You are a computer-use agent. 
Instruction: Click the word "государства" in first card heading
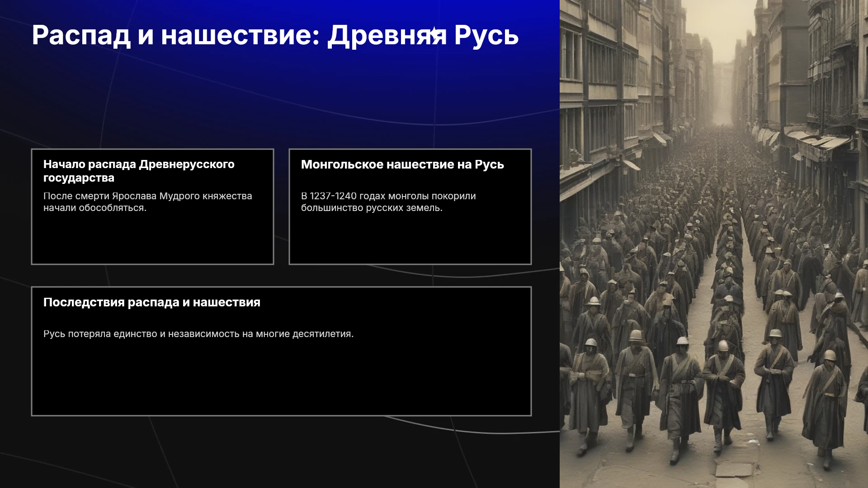point(79,178)
